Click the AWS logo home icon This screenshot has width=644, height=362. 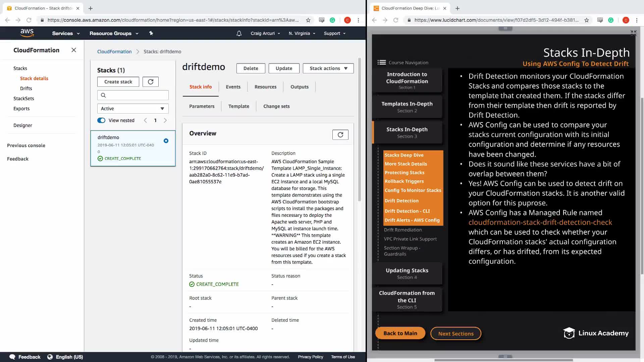tap(27, 33)
